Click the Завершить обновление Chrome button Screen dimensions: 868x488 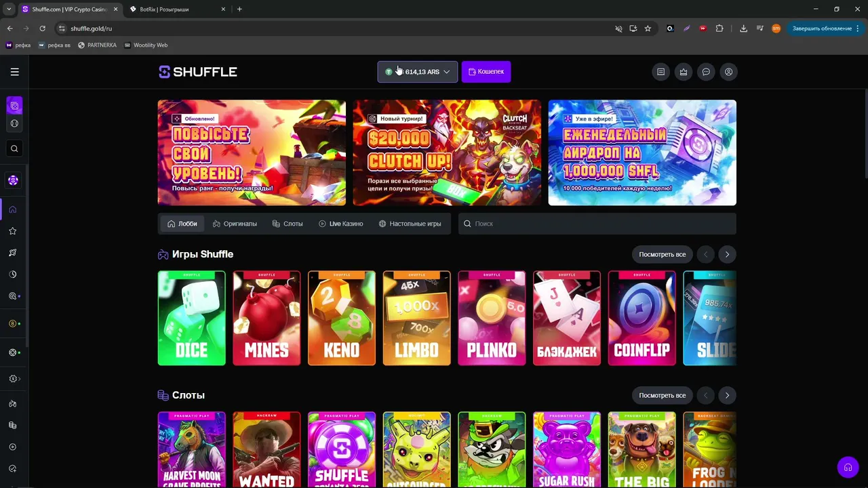[825, 28]
